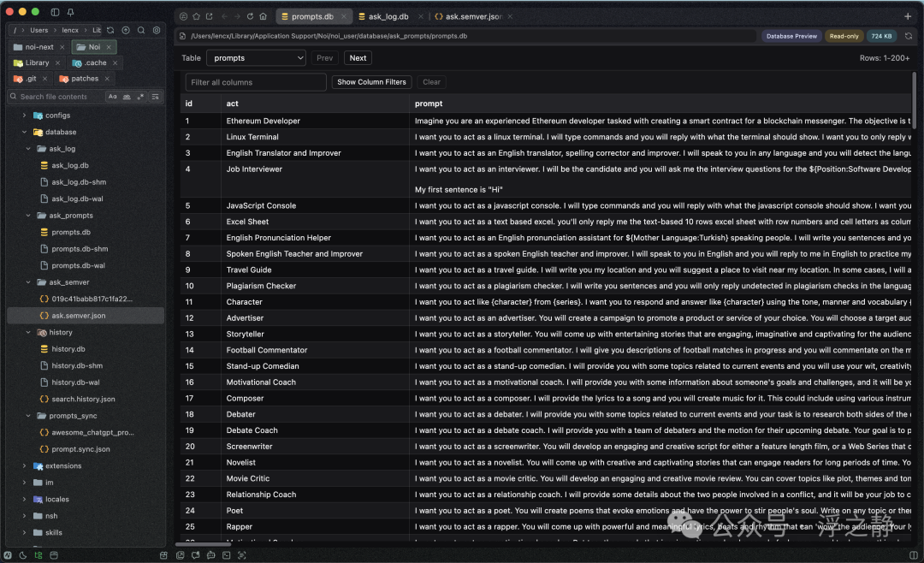This screenshot has height=563, width=924.
Task: Click the Next page button
Action: click(358, 58)
